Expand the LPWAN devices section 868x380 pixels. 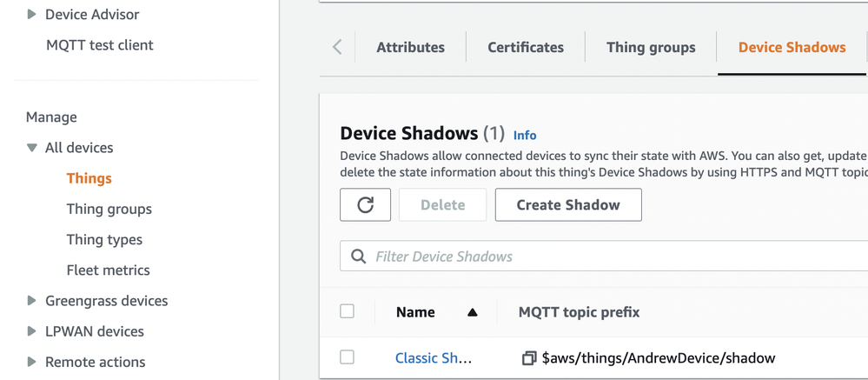click(x=31, y=331)
